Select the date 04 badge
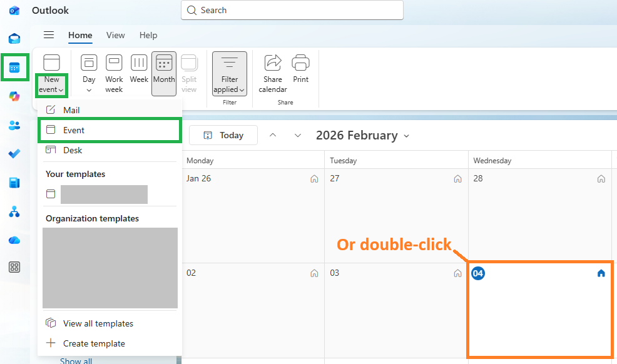This screenshot has width=617, height=364. [x=478, y=273]
